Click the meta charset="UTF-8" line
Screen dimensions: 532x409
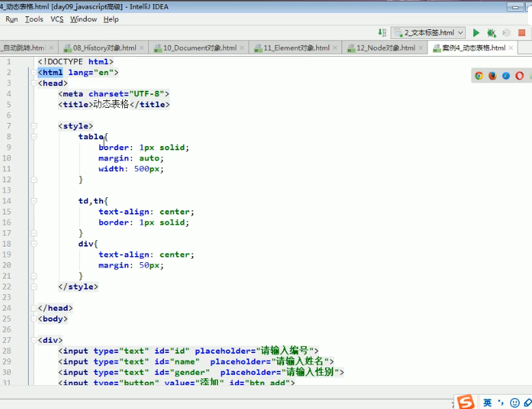(x=113, y=94)
